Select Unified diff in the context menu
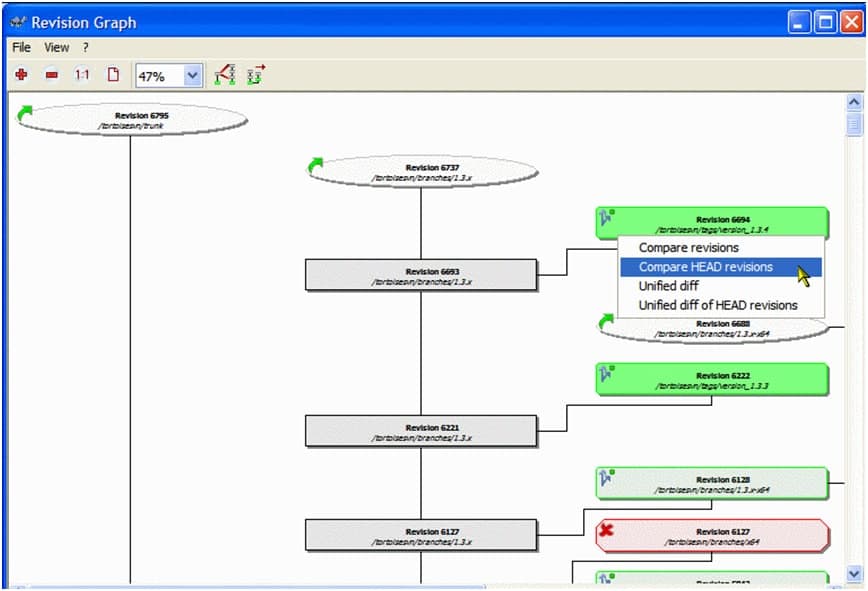The width and height of the screenshot is (868, 591). point(669,286)
